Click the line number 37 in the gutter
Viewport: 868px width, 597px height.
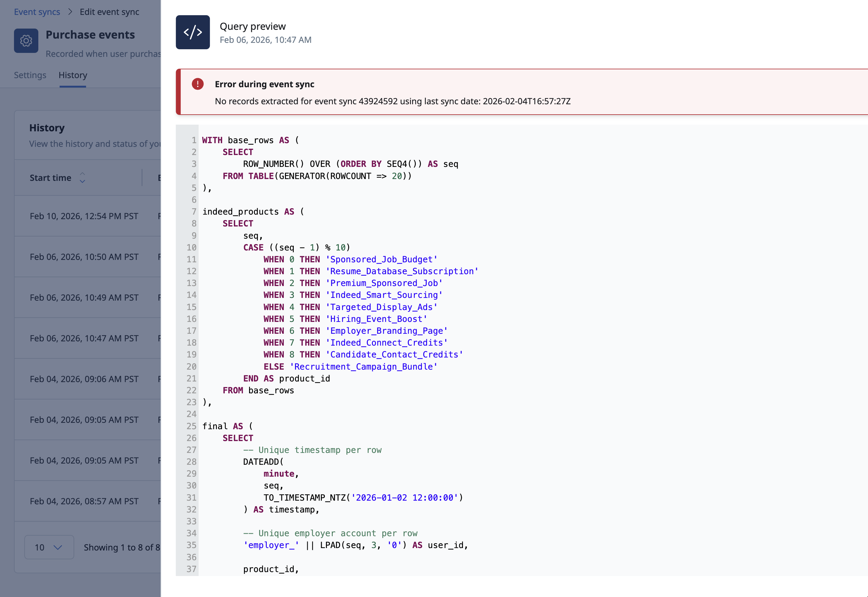pyautogui.click(x=192, y=569)
